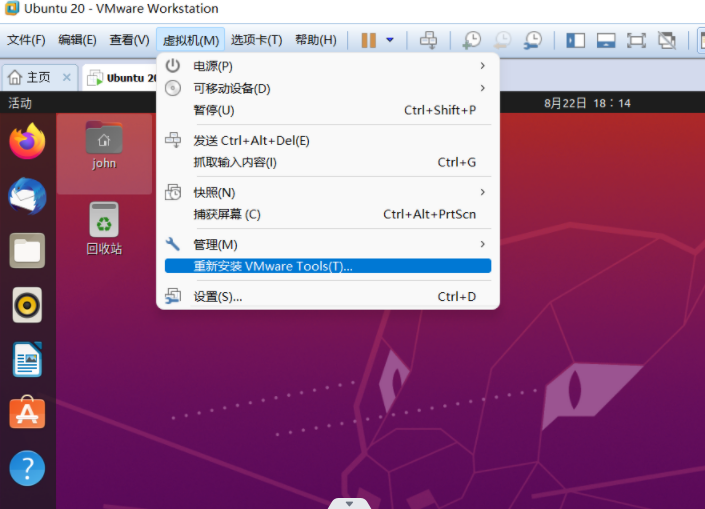Open the 编辑(E) menu
Viewport: 705px width, 509px height.
(77, 40)
